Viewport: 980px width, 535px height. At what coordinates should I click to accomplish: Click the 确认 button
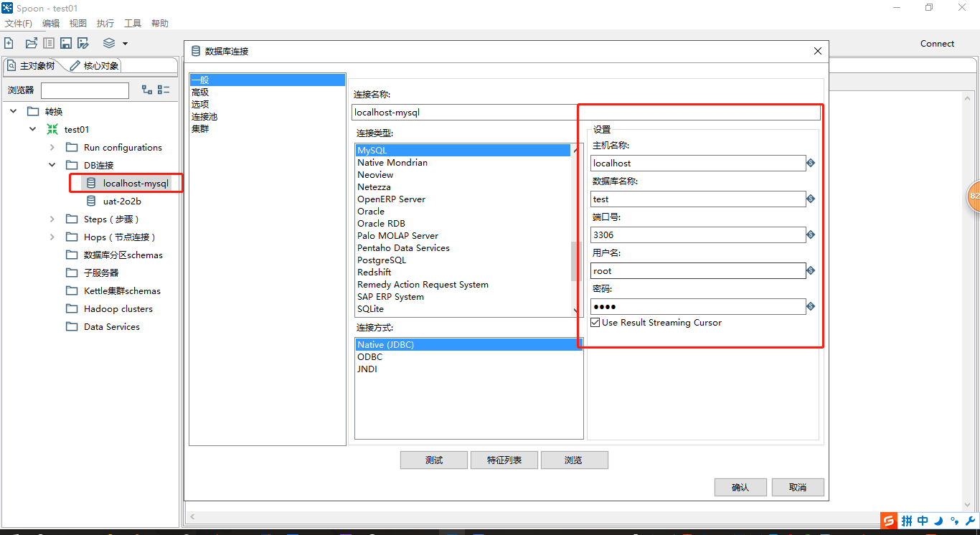tap(740, 487)
